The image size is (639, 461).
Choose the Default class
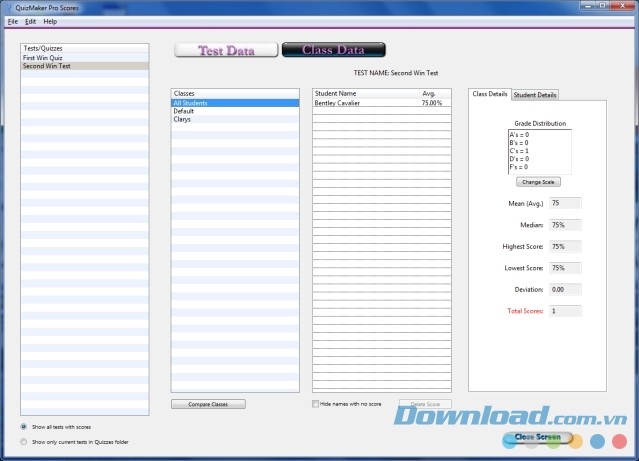coord(183,111)
